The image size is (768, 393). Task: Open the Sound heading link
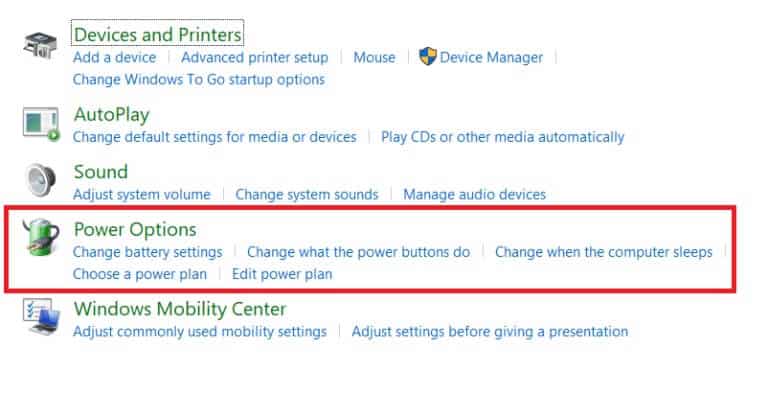pyautogui.click(x=101, y=172)
